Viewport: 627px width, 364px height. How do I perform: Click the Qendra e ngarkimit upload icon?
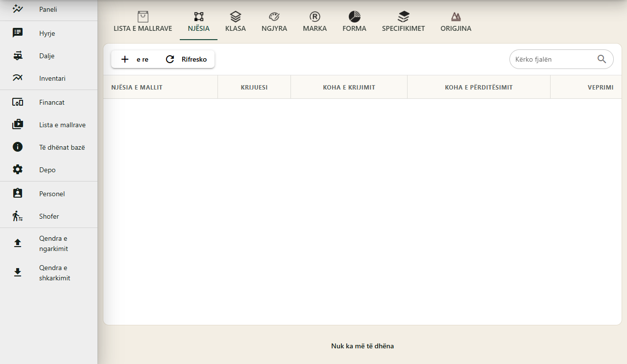coord(18,243)
